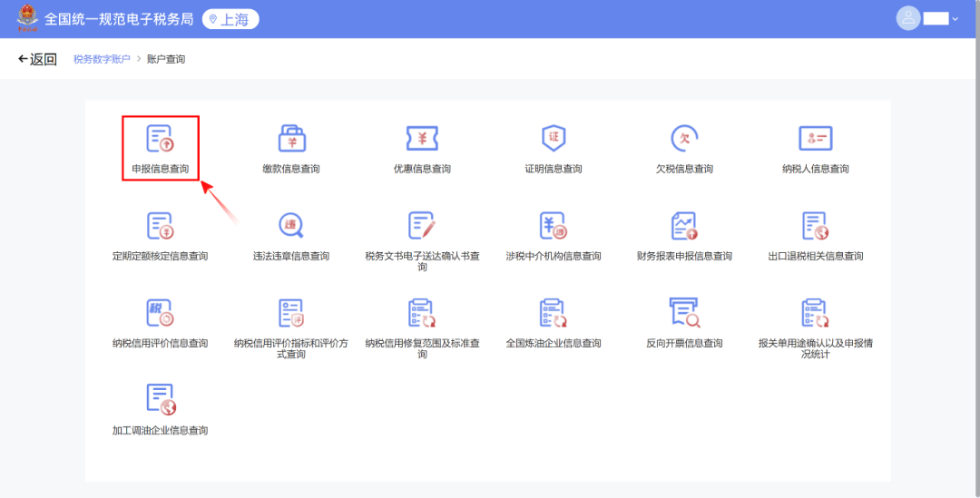Open 证明信息查询 shield icon

point(554,138)
